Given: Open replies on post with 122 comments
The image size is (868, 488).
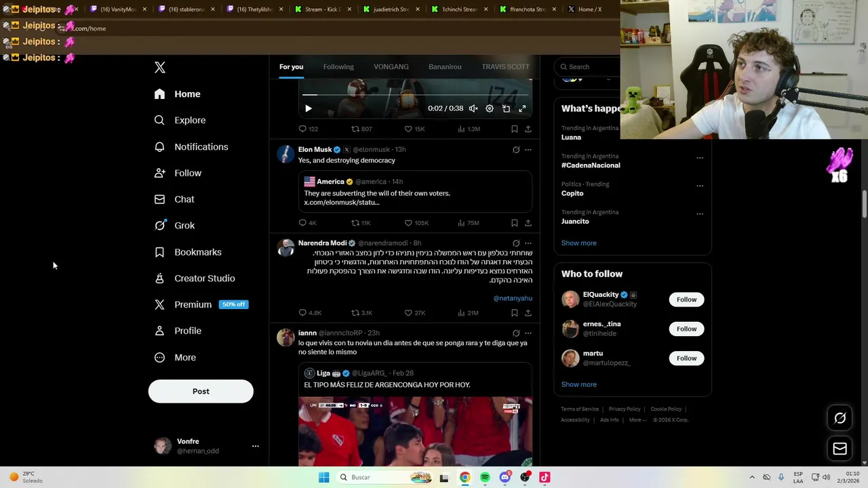Looking at the screenshot, I should [309, 129].
